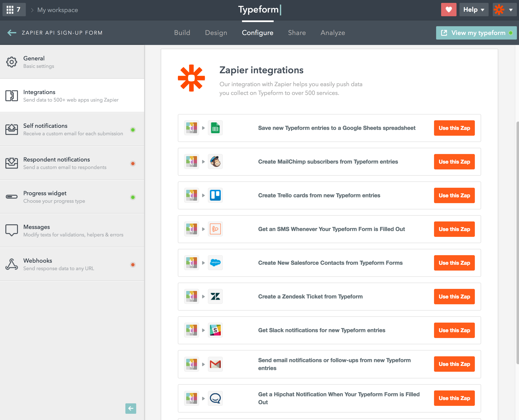Image resolution: width=519 pixels, height=420 pixels.
Task: Click the Progress widget sidebar icon
Action: pyautogui.click(x=12, y=197)
